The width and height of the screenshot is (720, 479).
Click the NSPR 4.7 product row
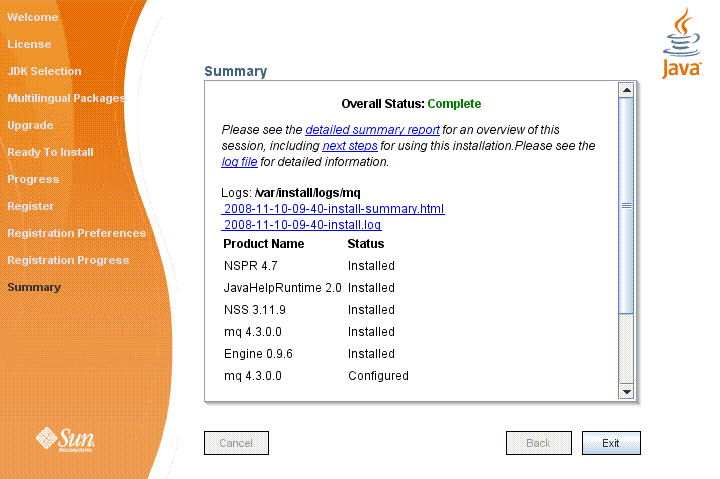[309, 266]
